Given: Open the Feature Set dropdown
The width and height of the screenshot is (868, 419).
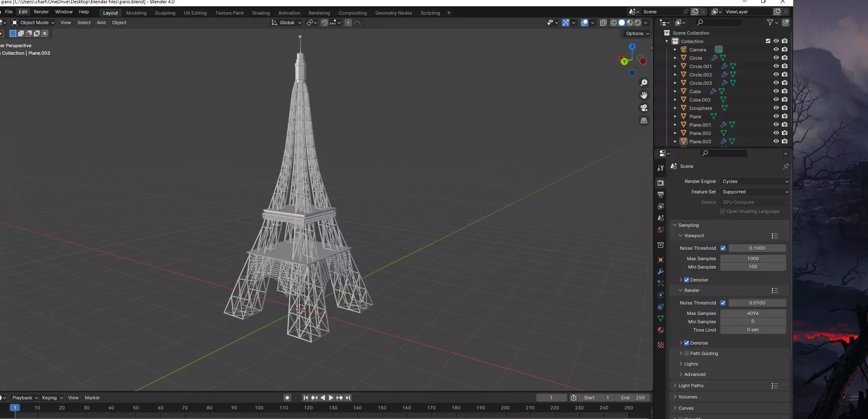Looking at the screenshot, I should pyautogui.click(x=755, y=192).
